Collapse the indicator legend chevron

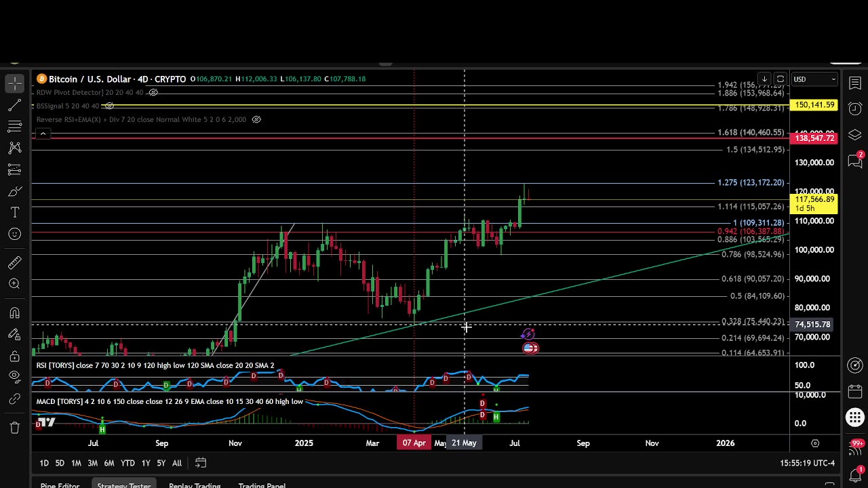(x=43, y=134)
